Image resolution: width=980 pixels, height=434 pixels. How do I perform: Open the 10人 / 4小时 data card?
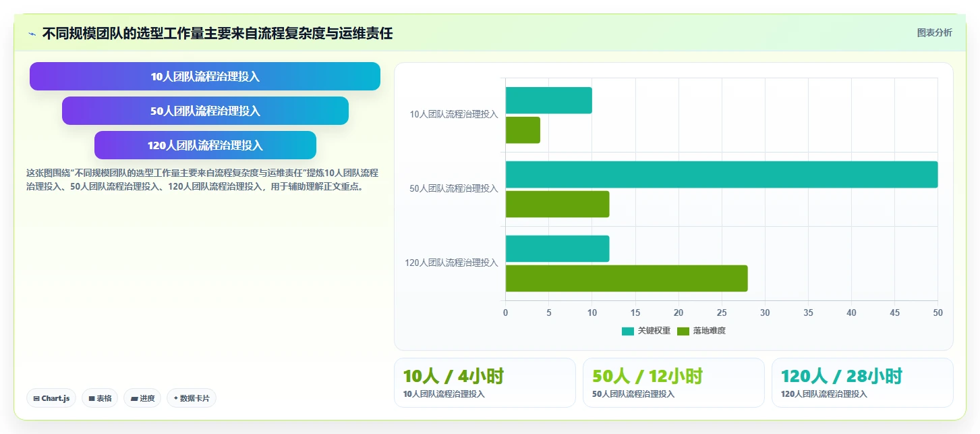pyautogui.click(x=485, y=383)
